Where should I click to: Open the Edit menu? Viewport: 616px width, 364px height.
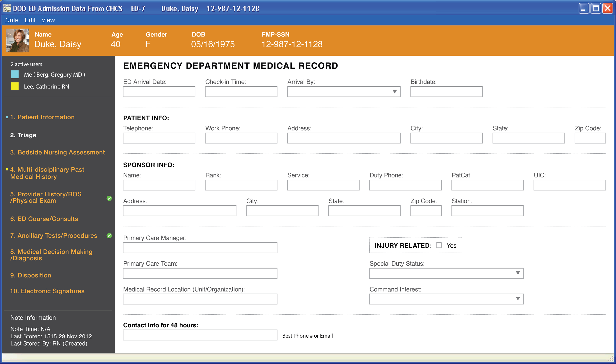(x=30, y=20)
